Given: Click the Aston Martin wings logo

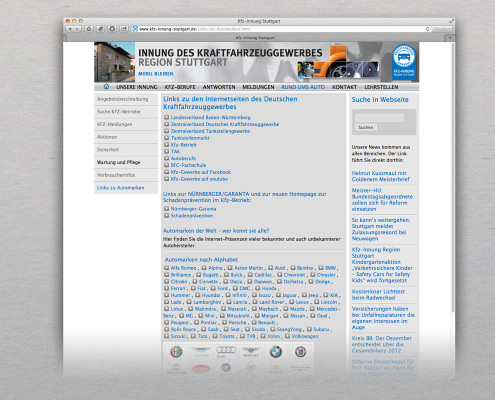Looking at the screenshot, I should [201, 351].
